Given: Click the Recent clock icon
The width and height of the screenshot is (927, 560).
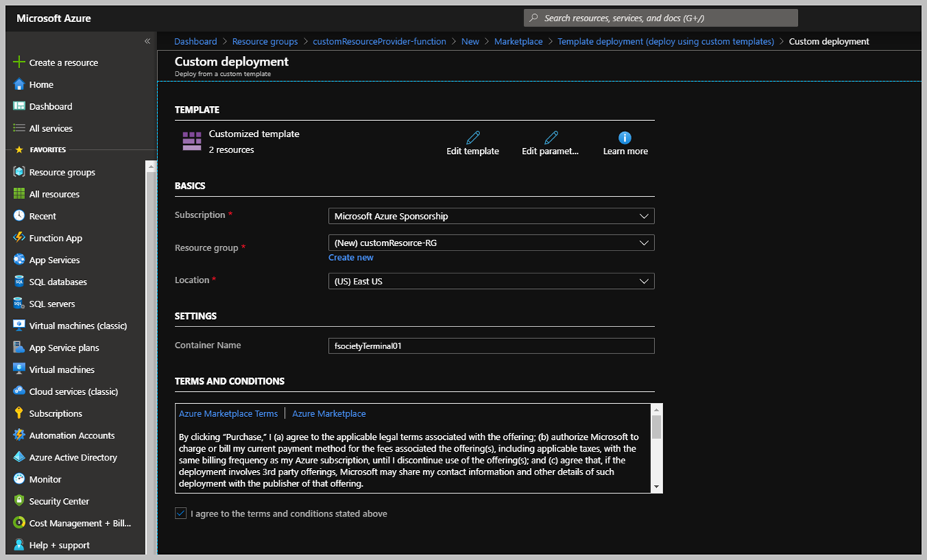Looking at the screenshot, I should click(x=19, y=216).
